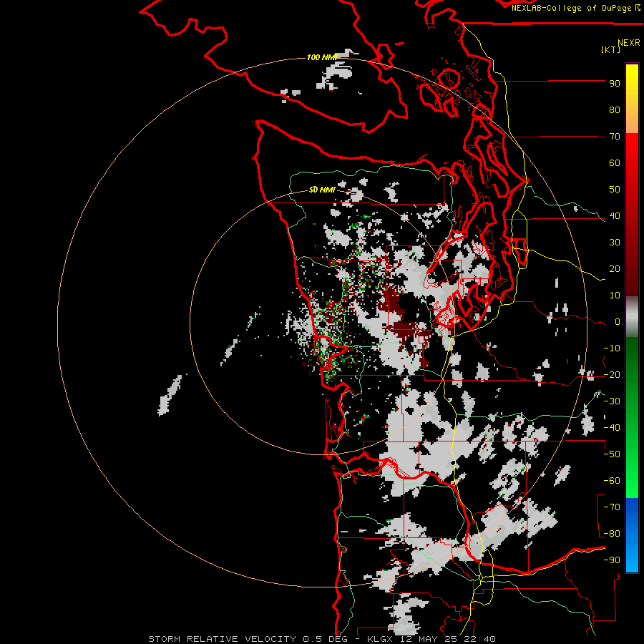Click the 100 NMI range ring label
Screen dimensions: 644x644
[x=321, y=57]
